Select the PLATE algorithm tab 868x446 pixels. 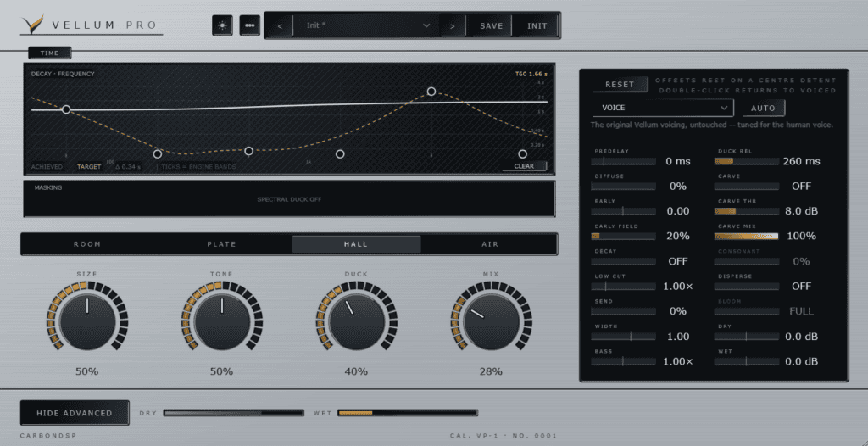point(221,244)
